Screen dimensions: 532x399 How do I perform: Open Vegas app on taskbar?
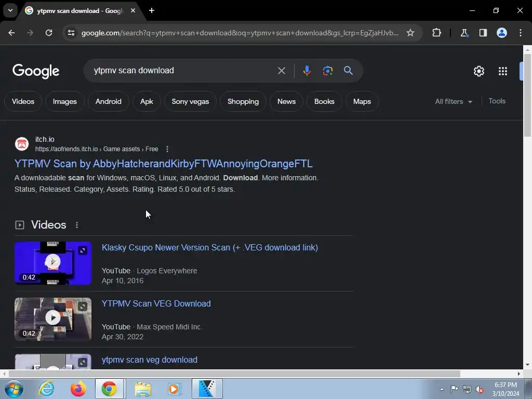click(x=207, y=389)
